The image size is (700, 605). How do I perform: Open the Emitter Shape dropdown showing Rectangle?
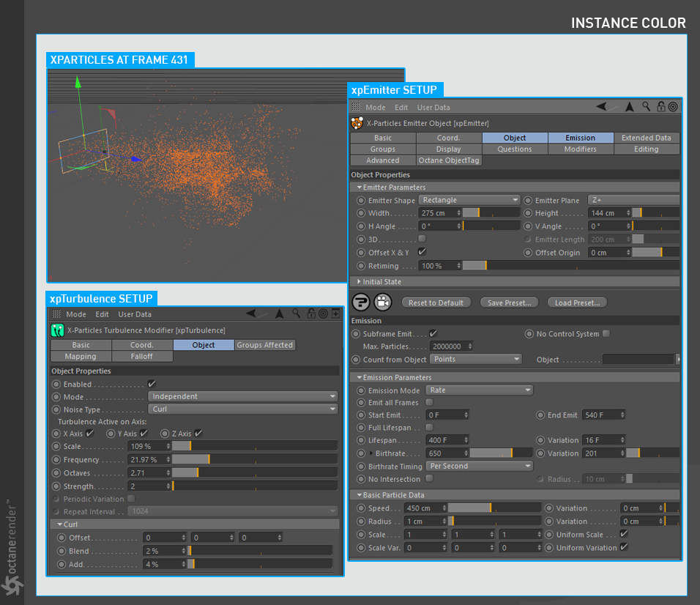[x=469, y=200]
